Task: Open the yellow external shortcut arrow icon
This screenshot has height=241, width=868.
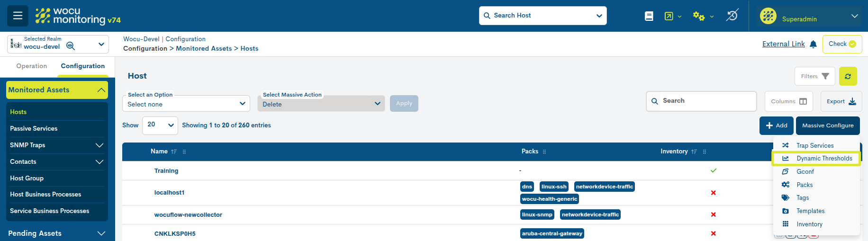Action: pyautogui.click(x=669, y=16)
